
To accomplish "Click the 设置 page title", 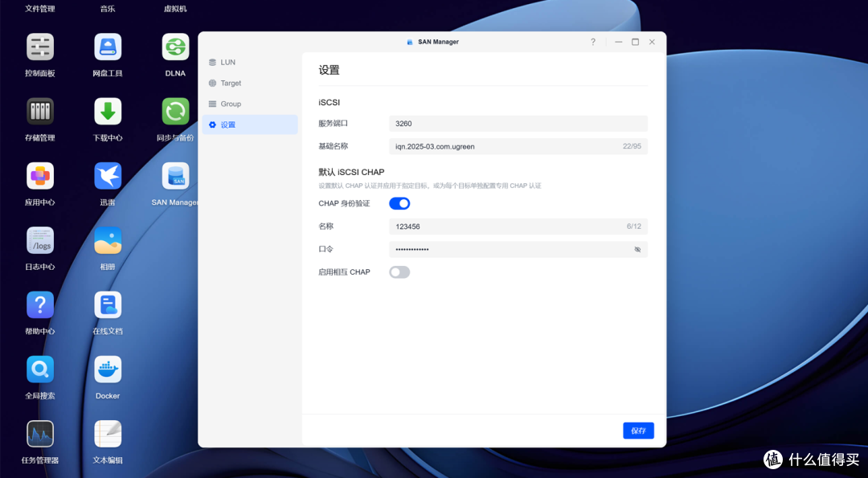I will [329, 70].
